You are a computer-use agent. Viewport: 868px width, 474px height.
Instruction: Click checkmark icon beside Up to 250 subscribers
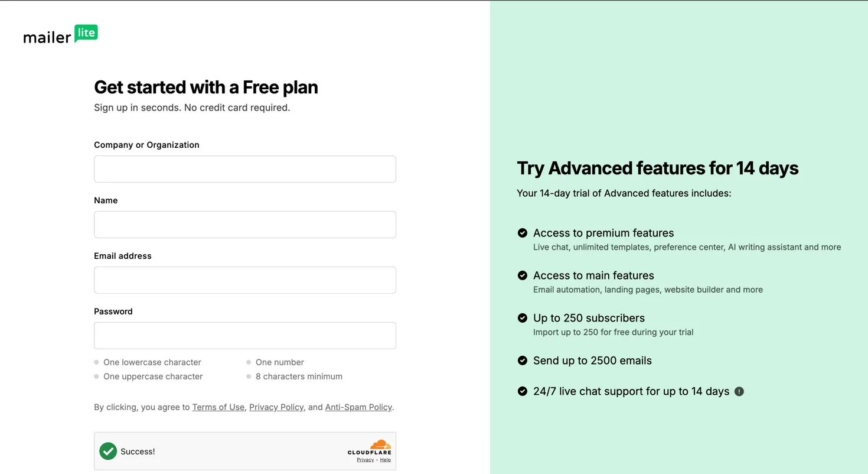[x=523, y=318]
